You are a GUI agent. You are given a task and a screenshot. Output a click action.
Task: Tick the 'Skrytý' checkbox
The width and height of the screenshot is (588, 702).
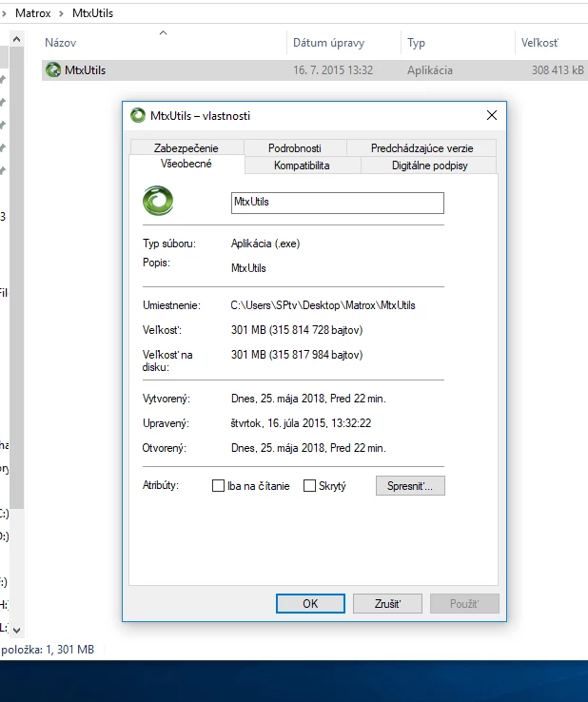(309, 486)
